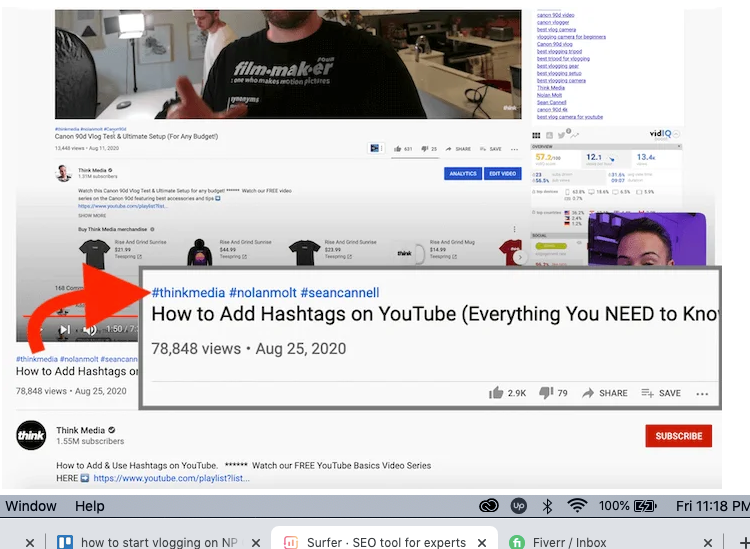Click the small #nolanmolt hashtag under the player
This screenshot has height=549, width=750.
pos(79,359)
